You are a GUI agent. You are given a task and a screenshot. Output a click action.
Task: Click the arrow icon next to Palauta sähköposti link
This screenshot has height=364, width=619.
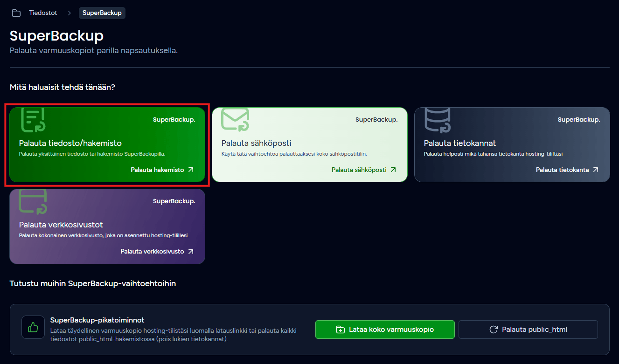393,170
